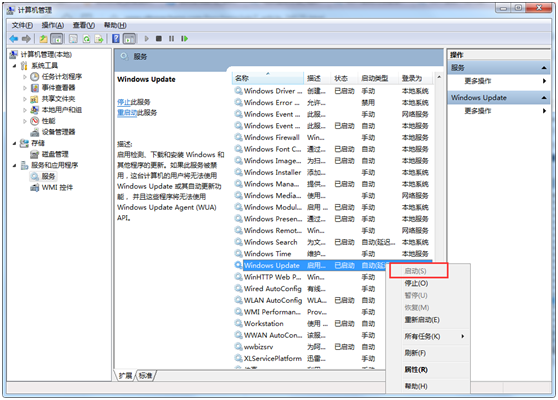558x400 pixels.
Task: Sort by the 状态 column header
Action: pyautogui.click(x=344, y=78)
